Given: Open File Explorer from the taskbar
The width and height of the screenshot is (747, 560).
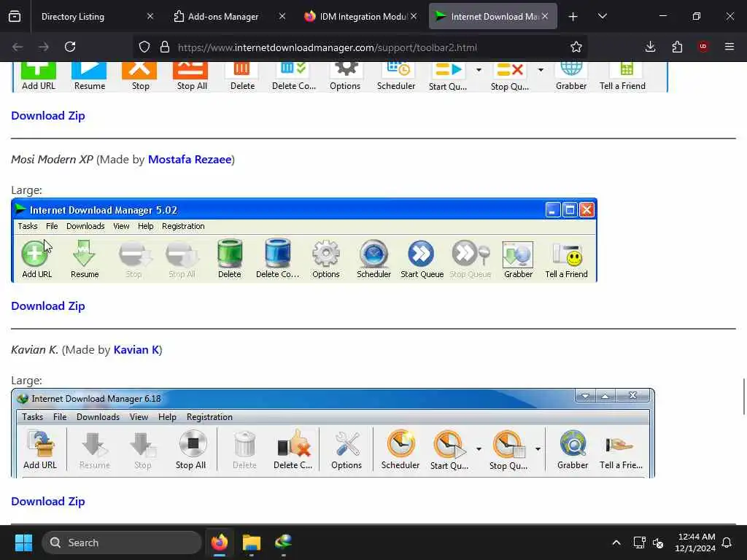Looking at the screenshot, I should tap(252, 542).
